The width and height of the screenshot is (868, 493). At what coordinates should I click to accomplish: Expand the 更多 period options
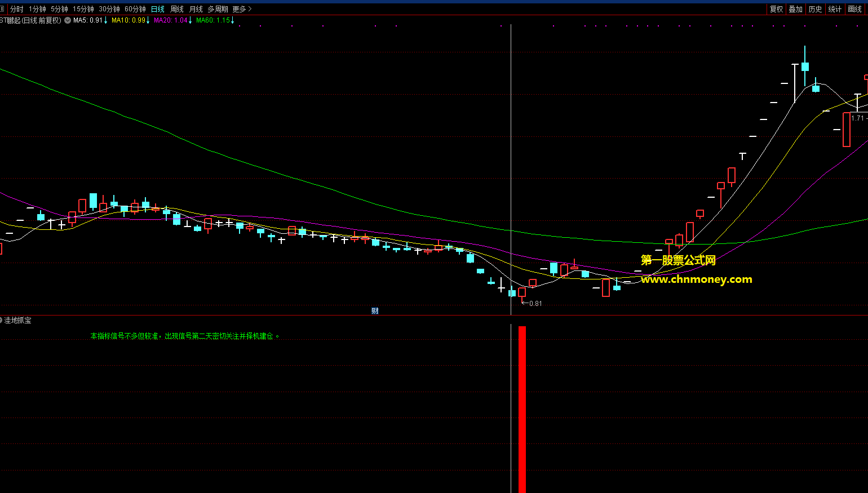coord(242,9)
